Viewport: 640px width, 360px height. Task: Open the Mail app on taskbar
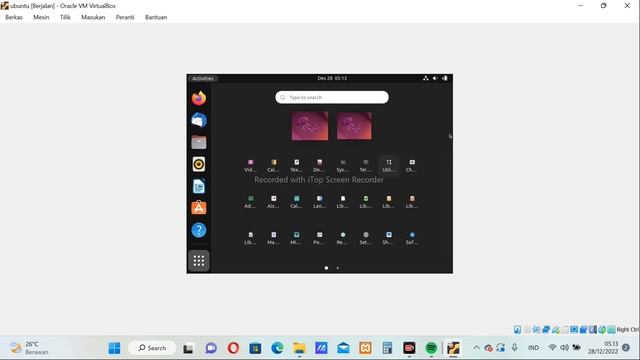(343, 348)
